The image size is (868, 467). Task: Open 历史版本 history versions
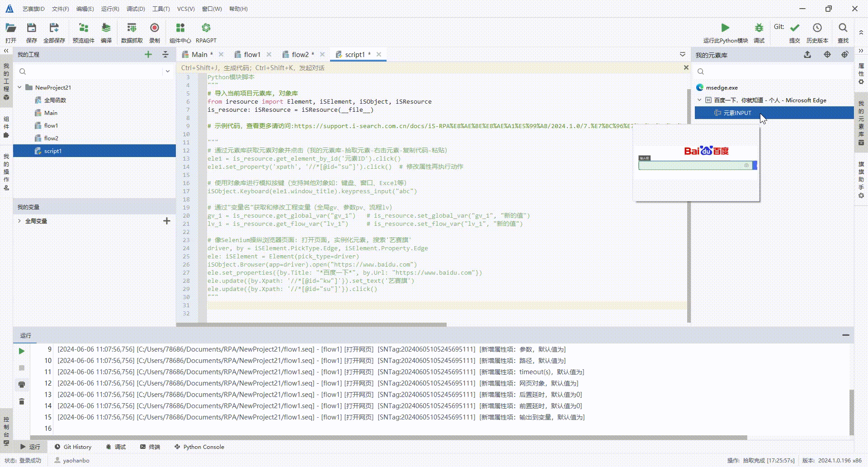[x=817, y=28]
